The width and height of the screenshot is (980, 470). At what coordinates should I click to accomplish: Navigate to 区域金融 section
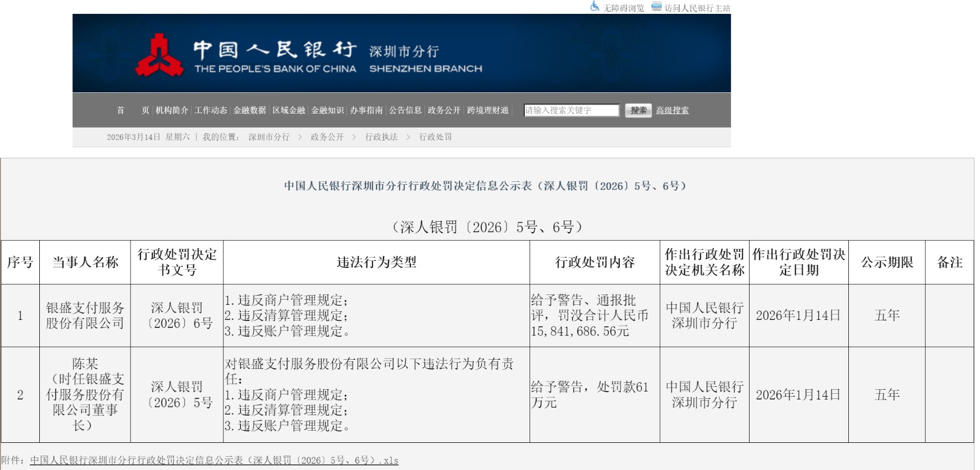click(289, 110)
